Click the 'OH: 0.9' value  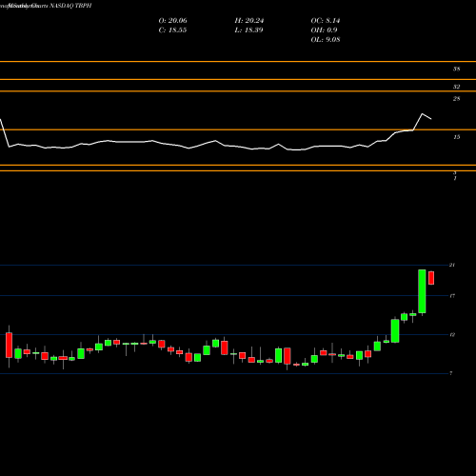(x=324, y=30)
